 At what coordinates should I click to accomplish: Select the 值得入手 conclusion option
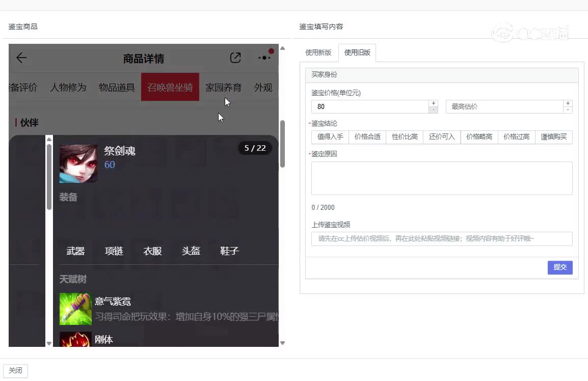point(330,137)
